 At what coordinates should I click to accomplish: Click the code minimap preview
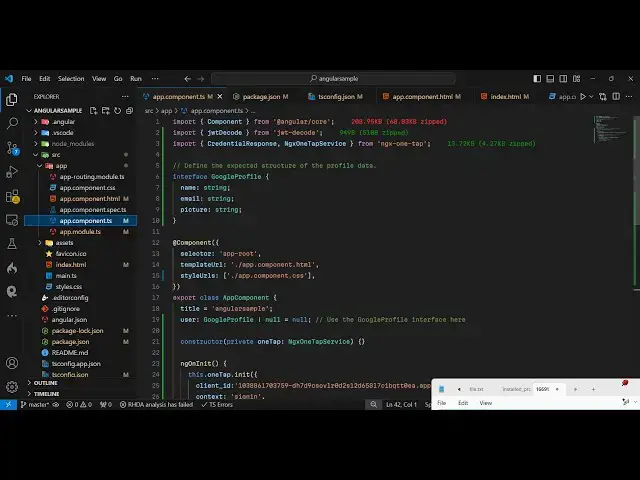611,130
